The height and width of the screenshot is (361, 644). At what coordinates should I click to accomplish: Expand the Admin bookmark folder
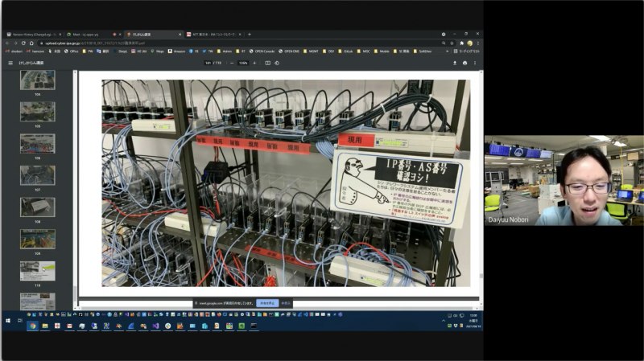tap(225, 51)
